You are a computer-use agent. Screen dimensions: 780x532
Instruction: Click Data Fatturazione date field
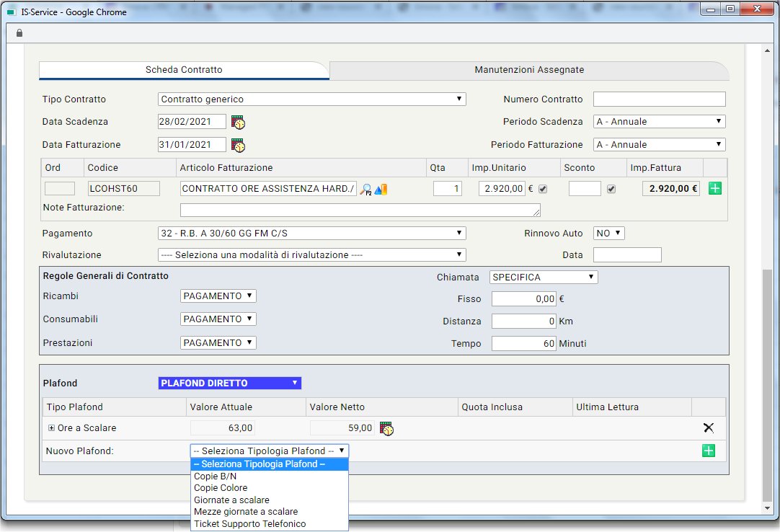(192, 144)
